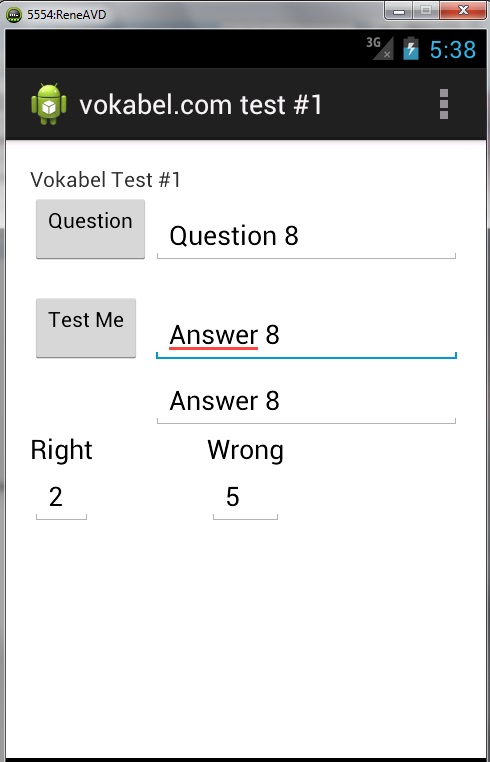Click the Wrong count field showing 5
490x762 pixels.
pyautogui.click(x=245, y=498)
